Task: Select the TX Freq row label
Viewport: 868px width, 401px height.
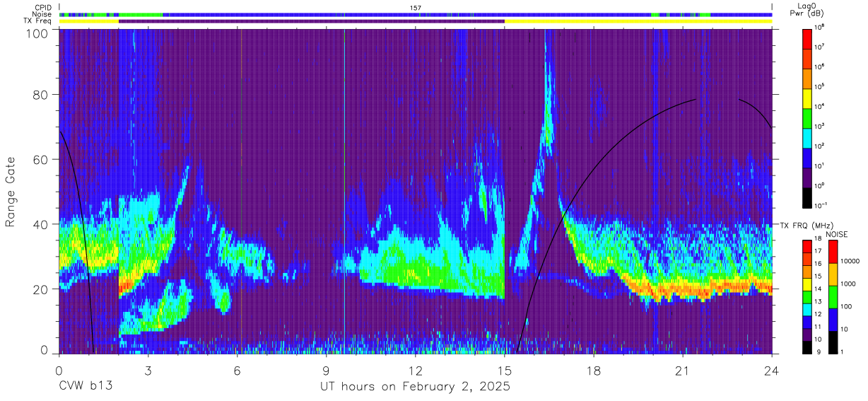Action: point(38,21)
